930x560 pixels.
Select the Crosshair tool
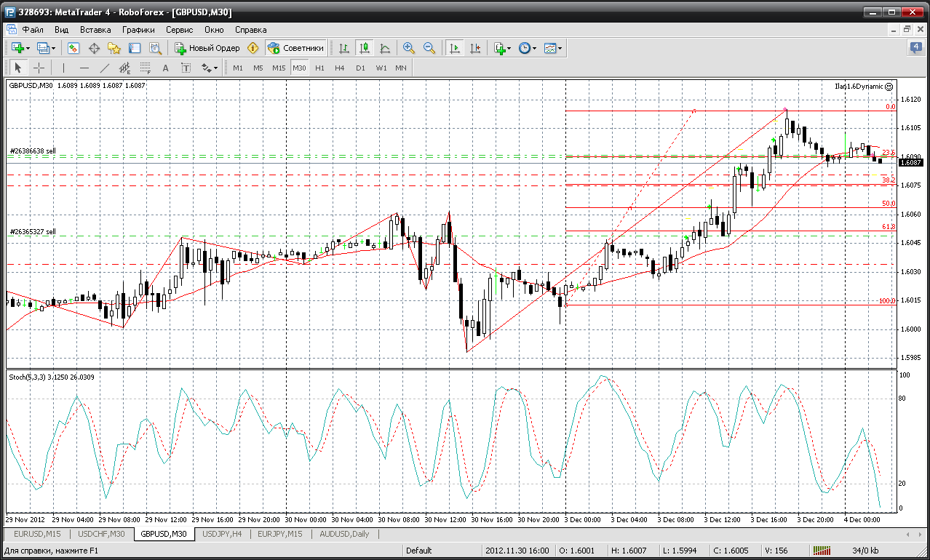tap(39, 68)
